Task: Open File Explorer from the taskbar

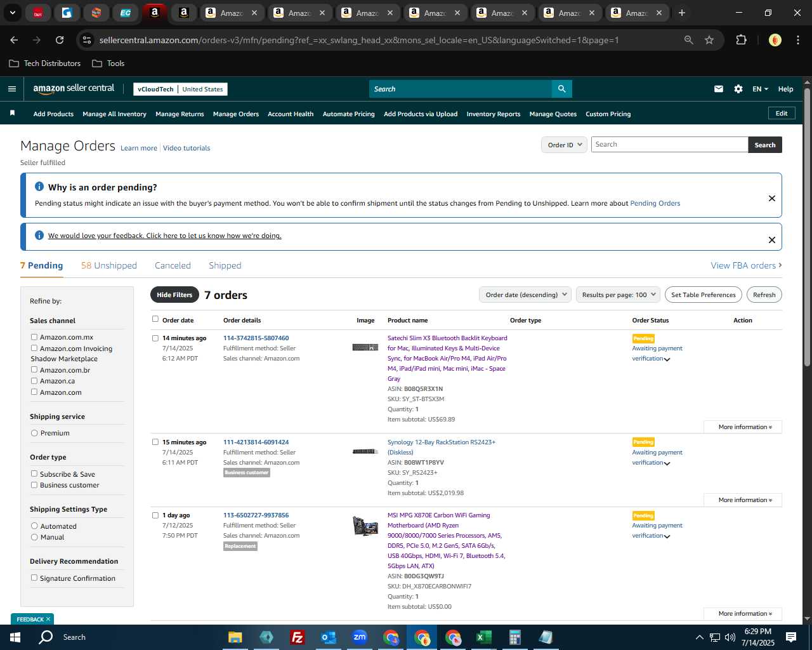Action: [235, 637]
